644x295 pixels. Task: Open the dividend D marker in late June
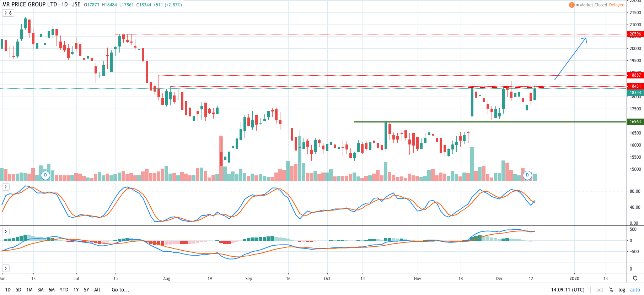45,175
